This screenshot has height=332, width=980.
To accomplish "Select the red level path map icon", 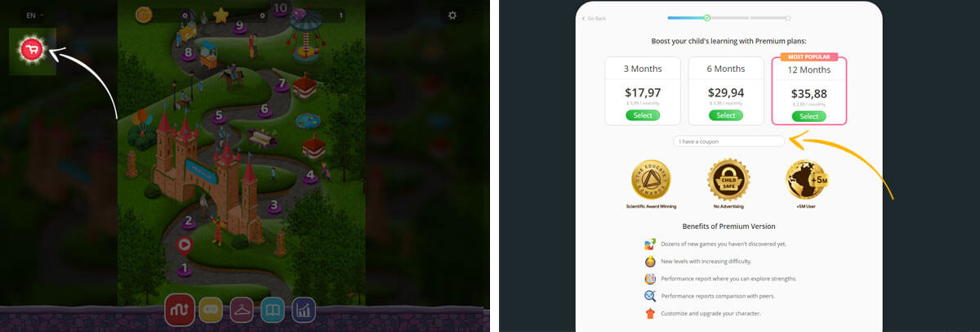I will click(178, 309).
